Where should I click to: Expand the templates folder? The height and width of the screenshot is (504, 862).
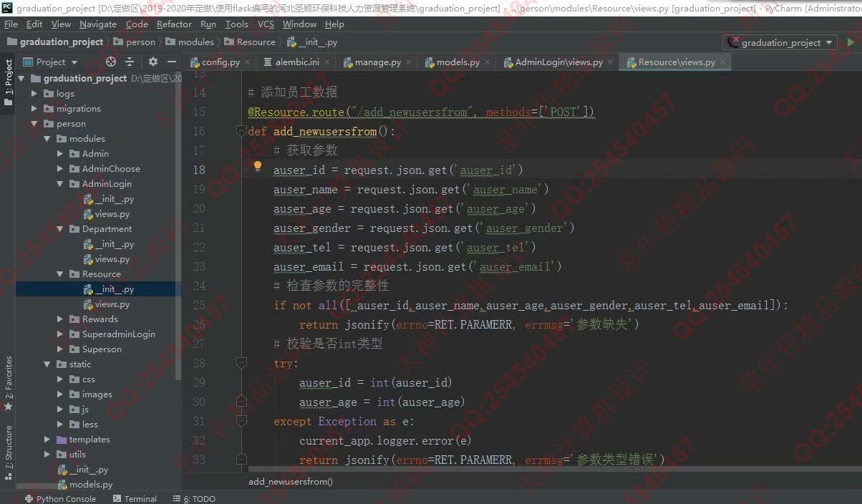47,440
